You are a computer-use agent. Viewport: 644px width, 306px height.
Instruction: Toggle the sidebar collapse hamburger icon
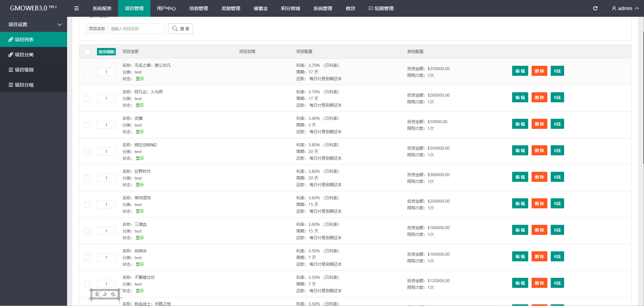[x=77, y=8]
